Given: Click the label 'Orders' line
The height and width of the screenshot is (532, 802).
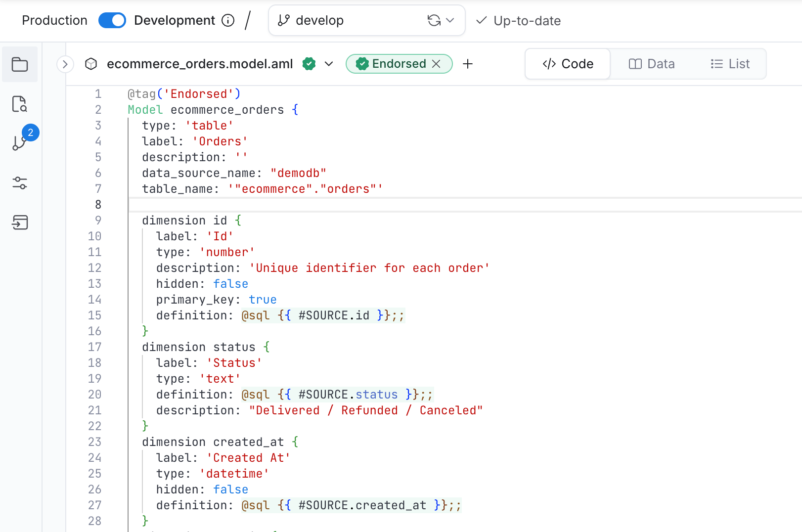Looking at the screenshot, I should coord(195,141).
